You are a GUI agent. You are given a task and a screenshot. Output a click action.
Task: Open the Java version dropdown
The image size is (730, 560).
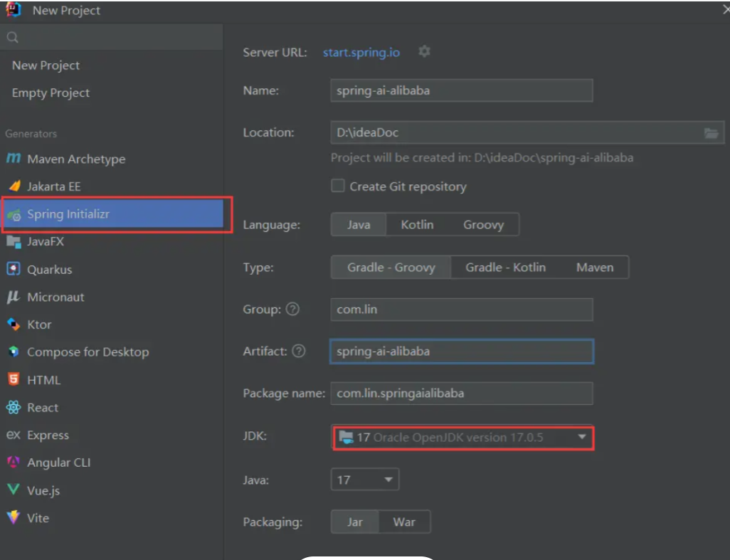pos(365,480)
